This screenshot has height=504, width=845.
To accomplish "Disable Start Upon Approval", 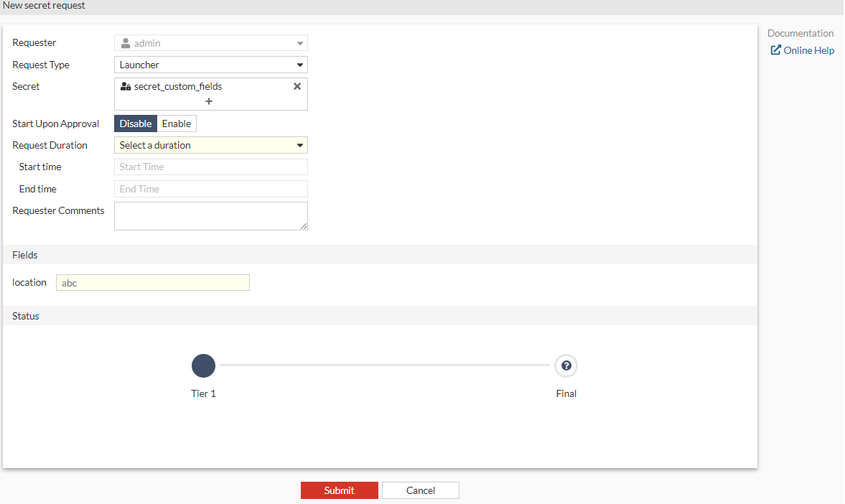I will point(135,123).
